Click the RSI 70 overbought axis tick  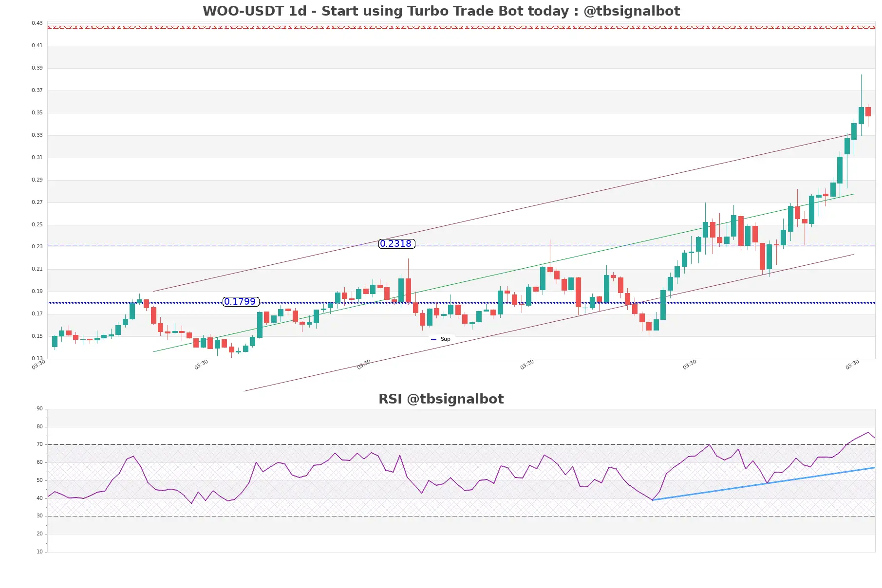(x=39, y=444)
